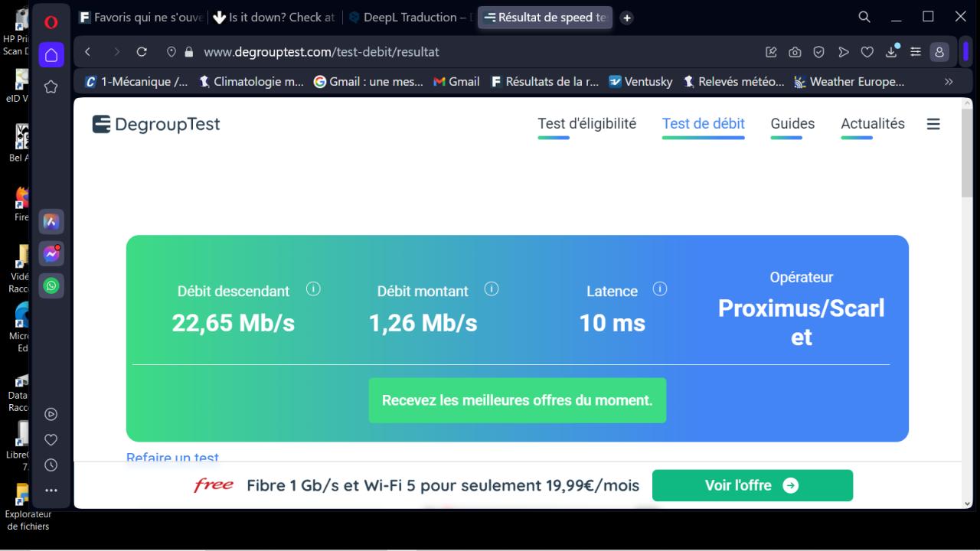Launch Aria AI from the sidebar

tap(51, 222)
